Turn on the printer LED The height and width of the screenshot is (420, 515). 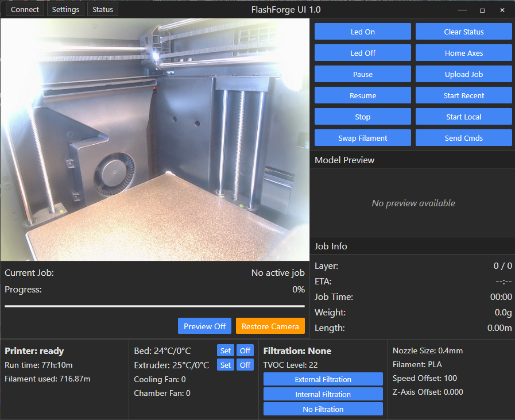tap(363, 32)
